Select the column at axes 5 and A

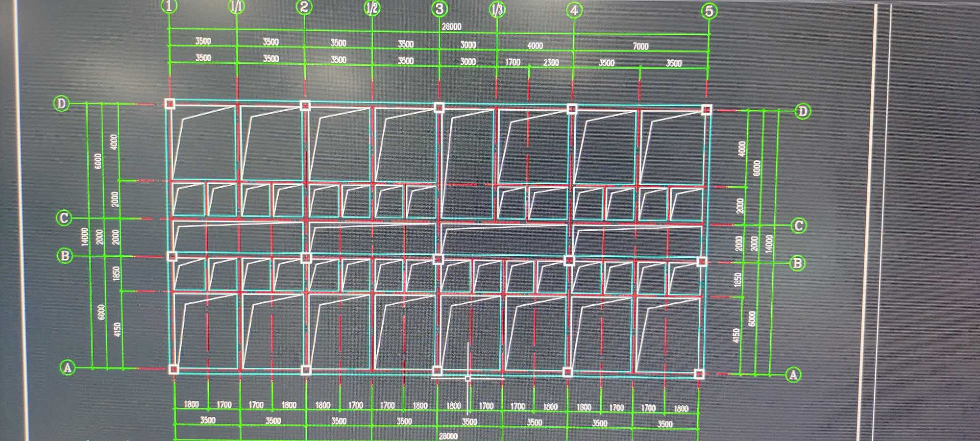pyautogui.click(x=699, y=374)
